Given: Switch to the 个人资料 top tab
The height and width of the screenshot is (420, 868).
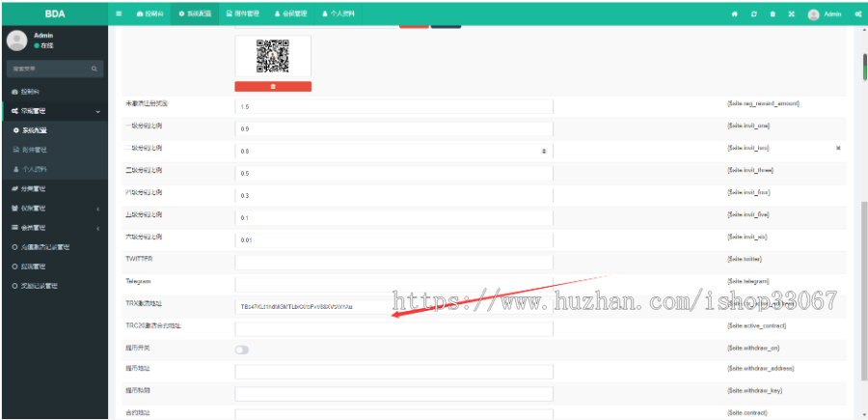Looking at the screenshot, I should (339, 14).
